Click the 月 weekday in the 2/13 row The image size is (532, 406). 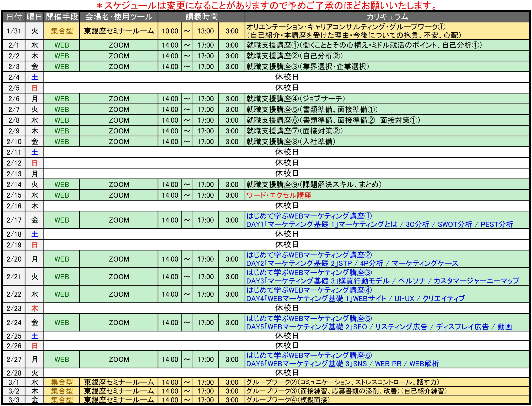pos(34,174)
